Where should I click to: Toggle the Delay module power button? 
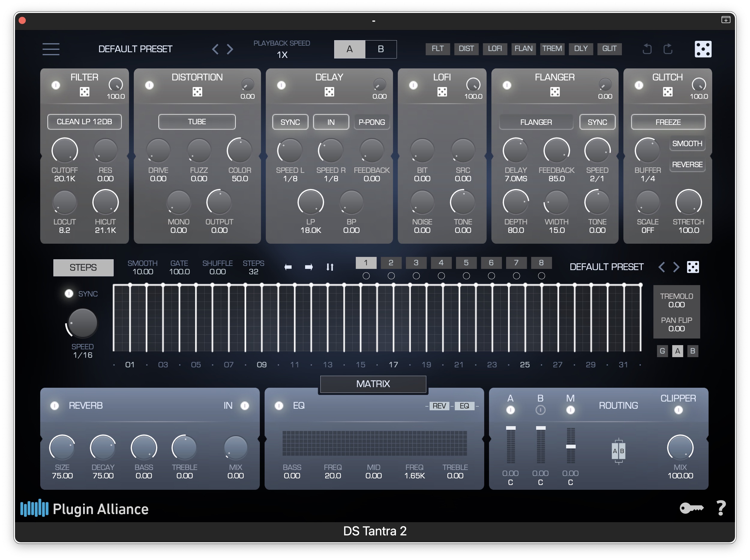281,85
